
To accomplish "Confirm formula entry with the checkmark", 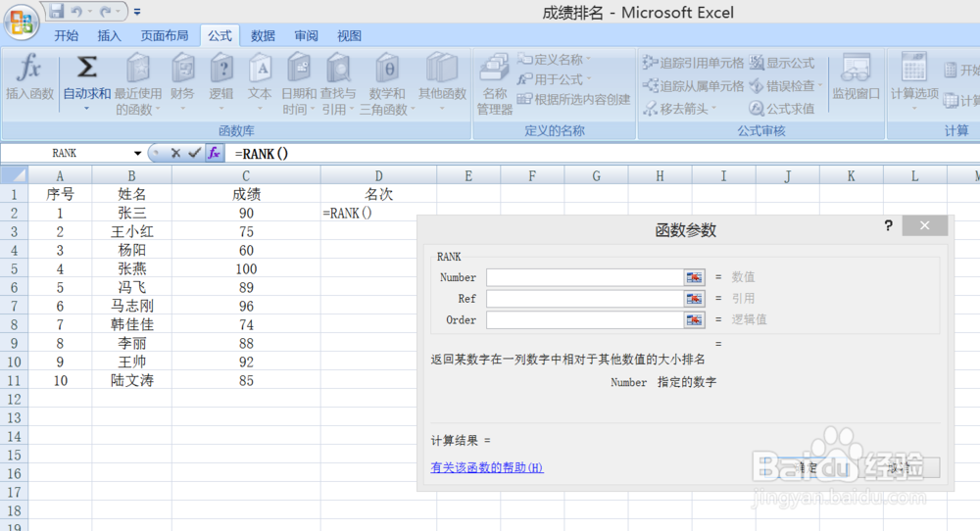I will pyautogui.click(x=194, y=153).
